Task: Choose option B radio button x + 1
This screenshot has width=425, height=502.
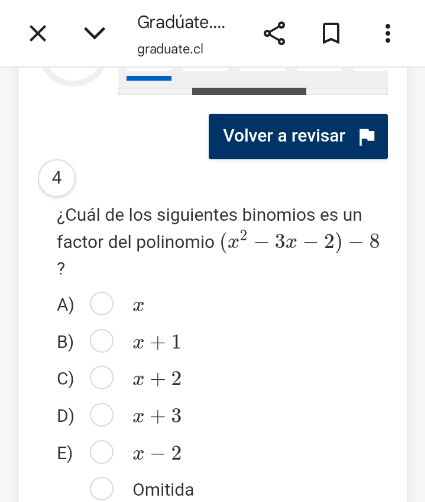Action: point(101,341)
